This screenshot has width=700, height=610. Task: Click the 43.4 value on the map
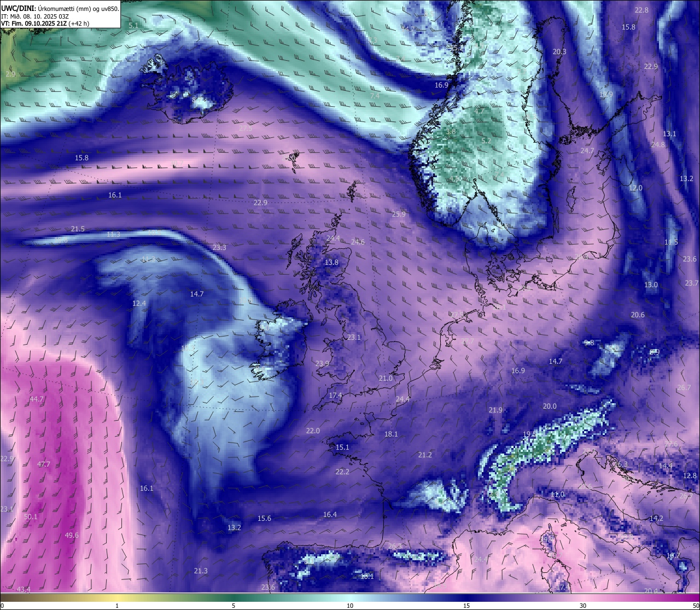(24, 590)
